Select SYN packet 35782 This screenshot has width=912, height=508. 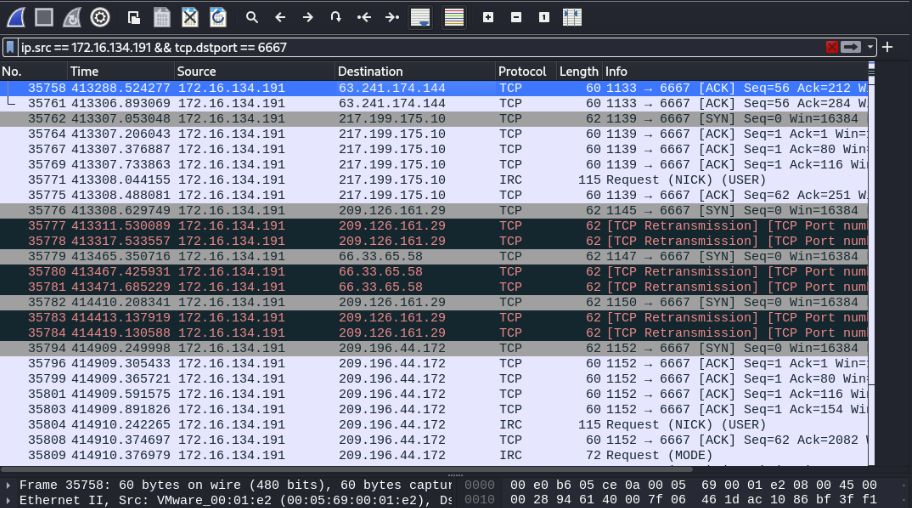(434, 302)
